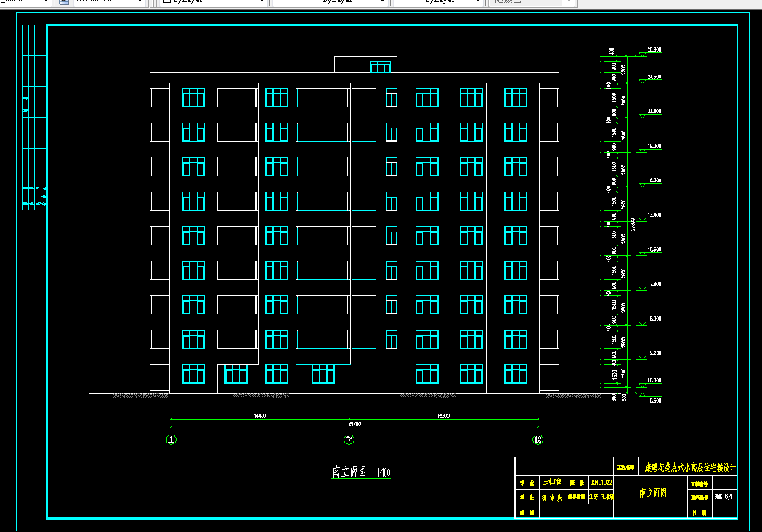
Task: Click the 26.800 top elevation label
Action: [x=654, y=49]
